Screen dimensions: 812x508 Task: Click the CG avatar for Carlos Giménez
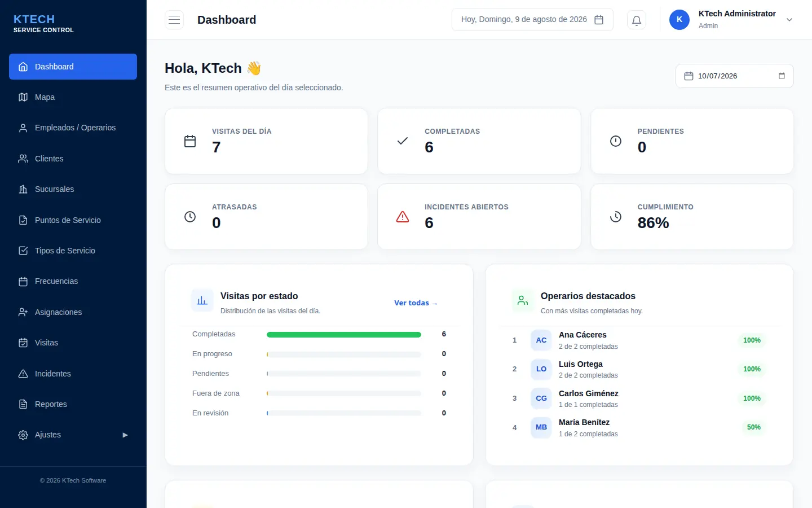point(541,398)
